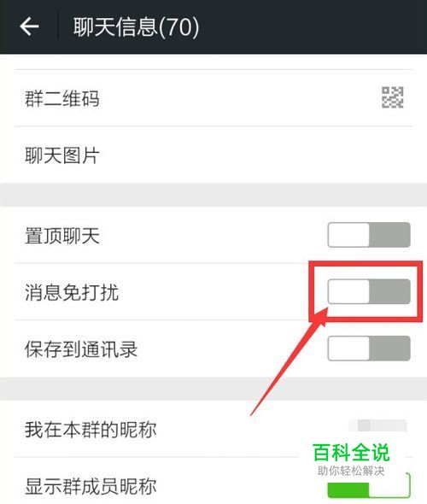Image resolution: width=427 pixels, height=504 pixels.
Task: Turn on 保存到通讯录 switch
Action: (369, 349)
